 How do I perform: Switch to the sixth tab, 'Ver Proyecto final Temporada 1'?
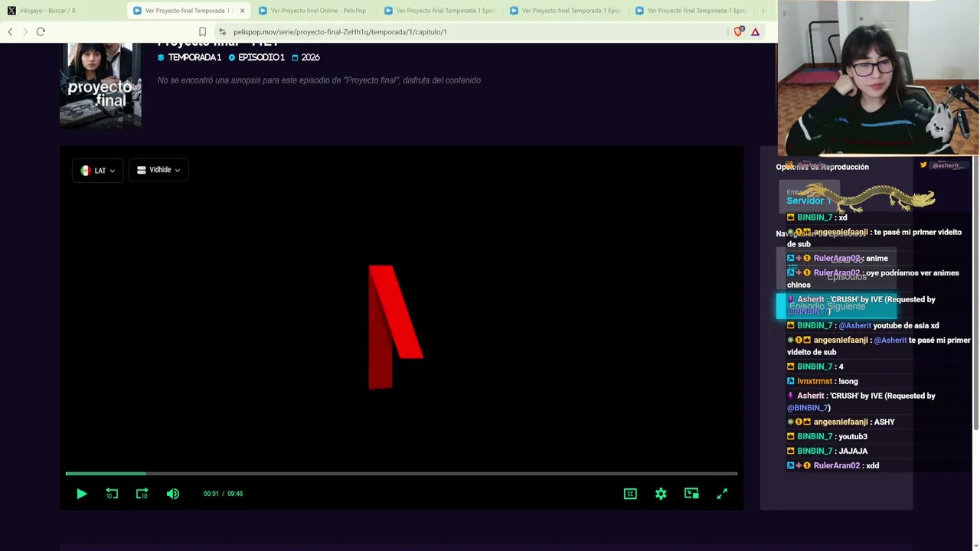tap(691, 11)
